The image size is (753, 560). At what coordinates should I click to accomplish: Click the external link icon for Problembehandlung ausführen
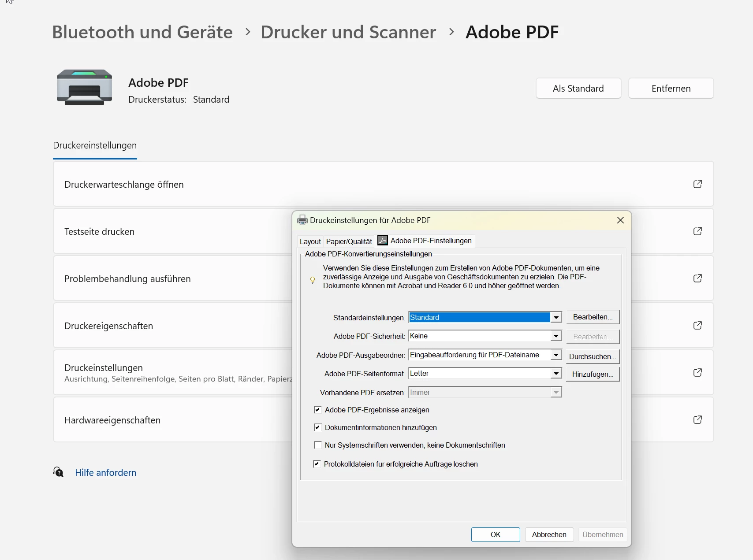697,278
